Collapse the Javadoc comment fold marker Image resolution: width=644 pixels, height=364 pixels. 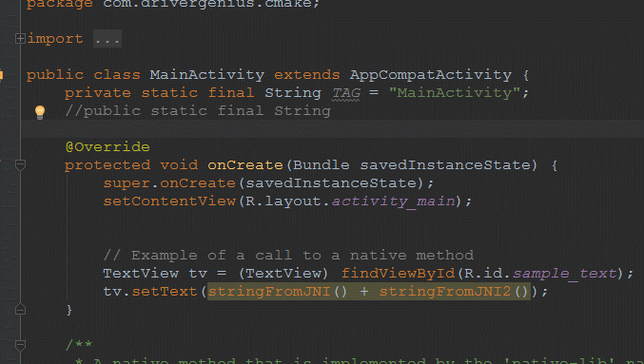point(20,346)
